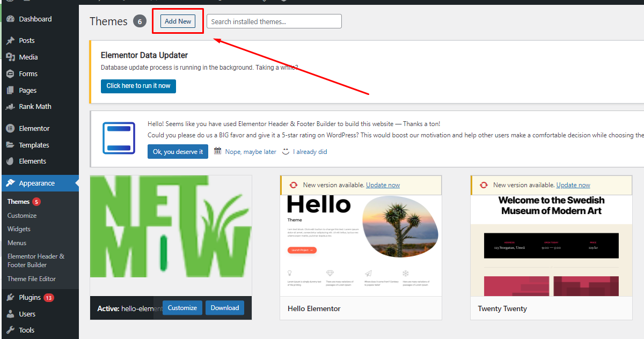Viewport: 644px width, 339px height.
Task: Click the Add New theme button
Action: pyautogui.click(x=178, y=21)
